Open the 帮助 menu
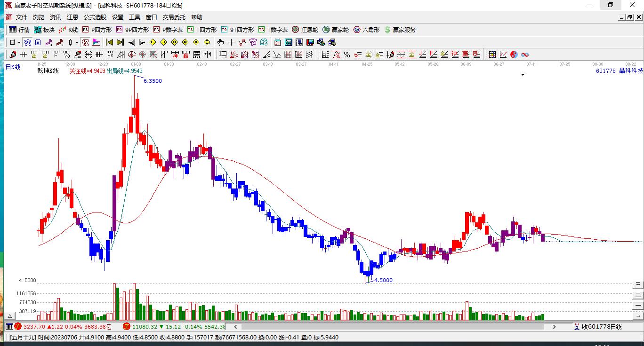Screen dimensions: 644x346 (197, 17)
